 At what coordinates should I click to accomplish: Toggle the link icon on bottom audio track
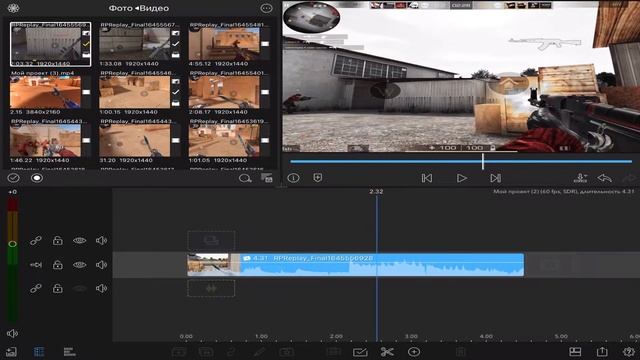(x=36, y=289)
